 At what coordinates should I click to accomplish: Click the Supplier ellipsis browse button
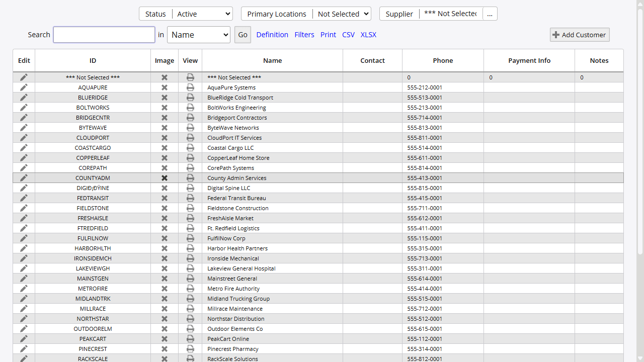tap(490, 14)
